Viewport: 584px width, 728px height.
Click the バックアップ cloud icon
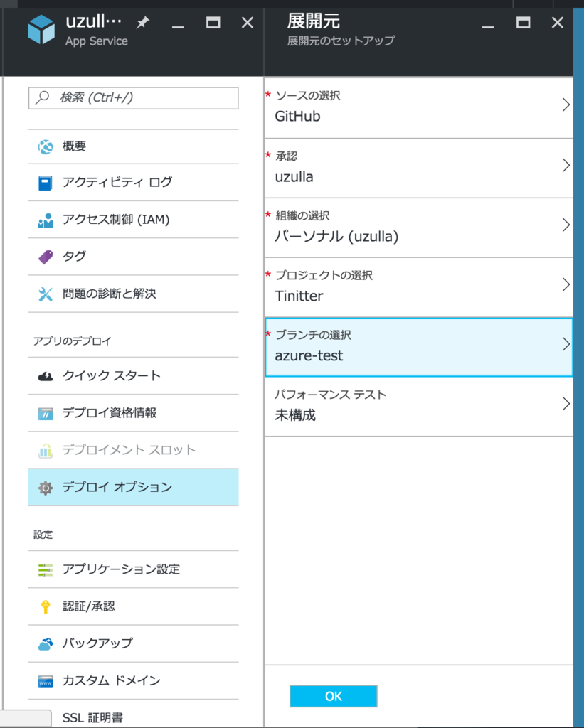(x=45, y=644)
